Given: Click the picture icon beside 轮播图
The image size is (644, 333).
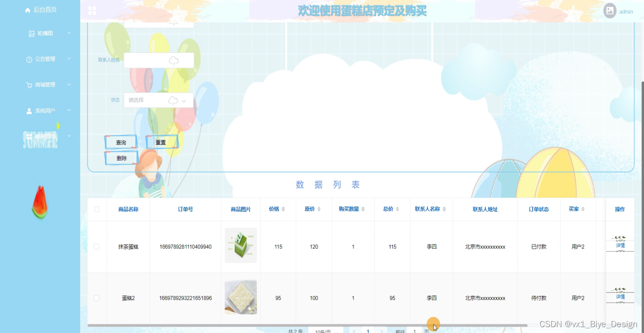Looking at the screenshot, I should [x=32, y=33].
